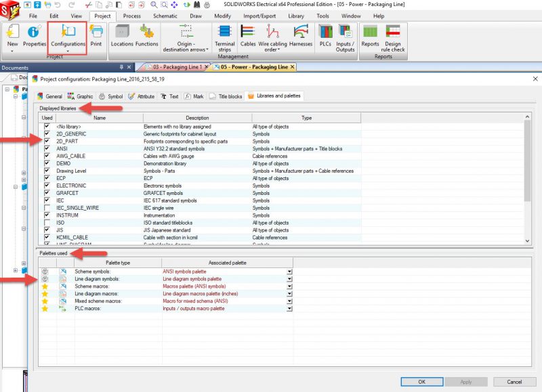Screen dimensions: 542x392
Task: Enable the IEC_SINGLE_WIRE library
Action: coord(47,208)
